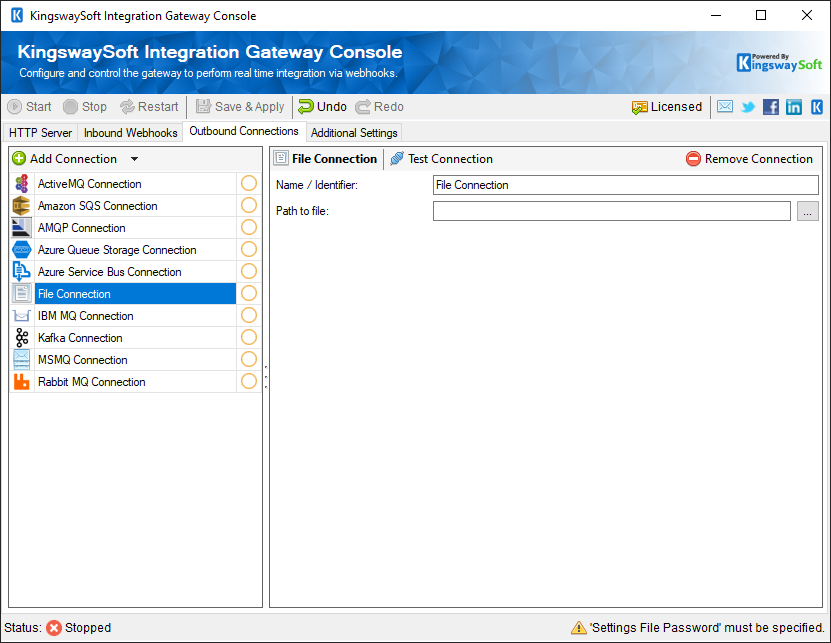Click the File Connection header label
Screen dimensions: 831x643
pyautogui.click(x=334, y=158)
